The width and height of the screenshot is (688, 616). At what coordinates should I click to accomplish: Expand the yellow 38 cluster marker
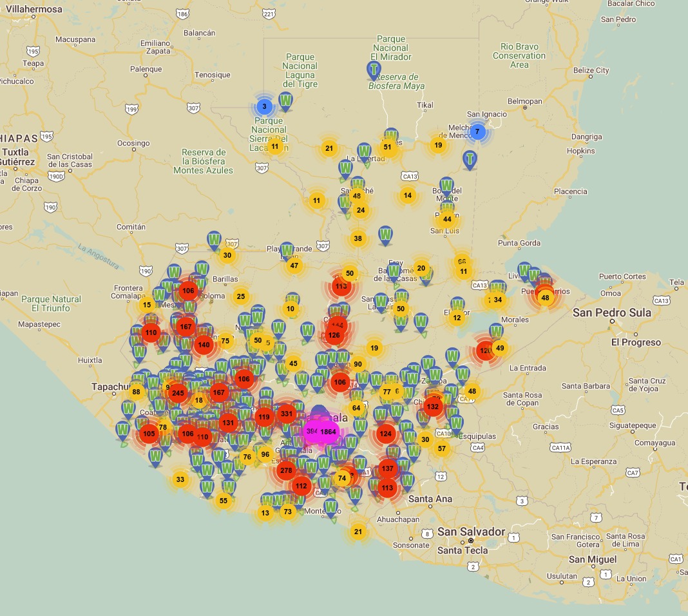coord(358,238)
